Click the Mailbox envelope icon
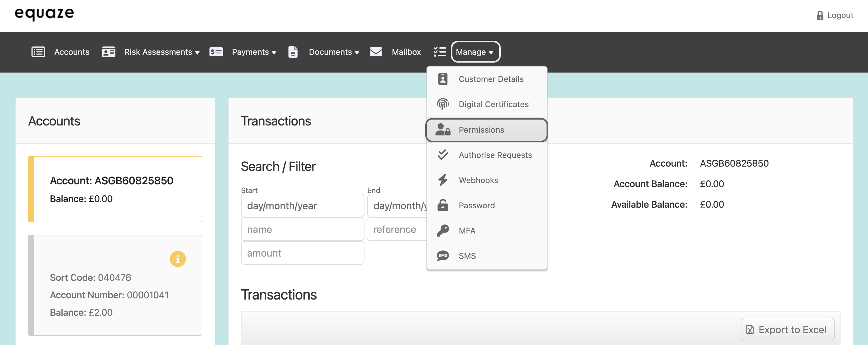The width and height of the screenshot is (868, 345). 376,52
